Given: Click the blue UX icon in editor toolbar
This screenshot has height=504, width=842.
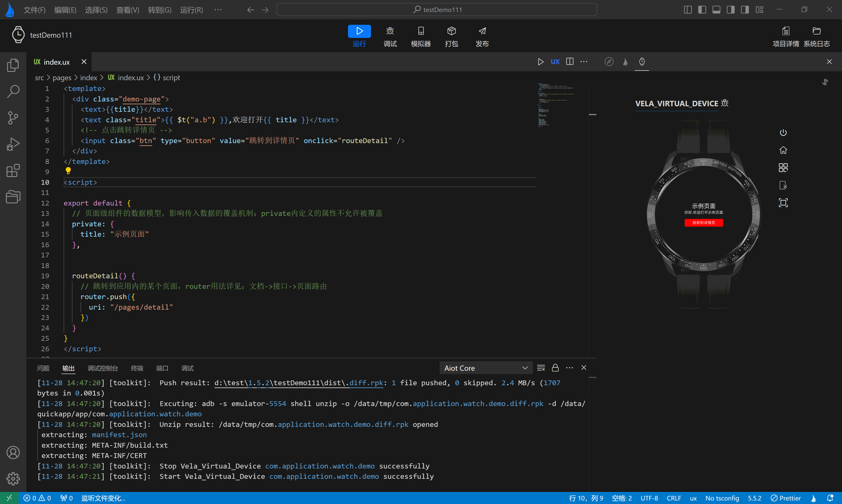Looking at the screenshot, I should 555,62.
